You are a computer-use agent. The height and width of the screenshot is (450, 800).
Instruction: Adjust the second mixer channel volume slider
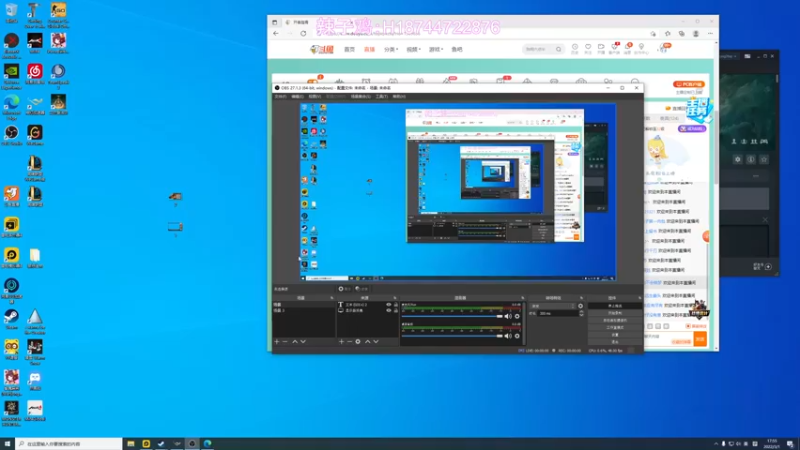tap(453, 336)
